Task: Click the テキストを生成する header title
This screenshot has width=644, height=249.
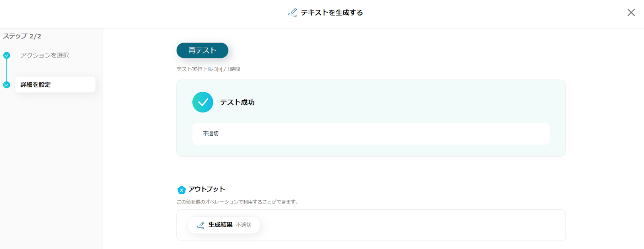Action: pos(332,12)
